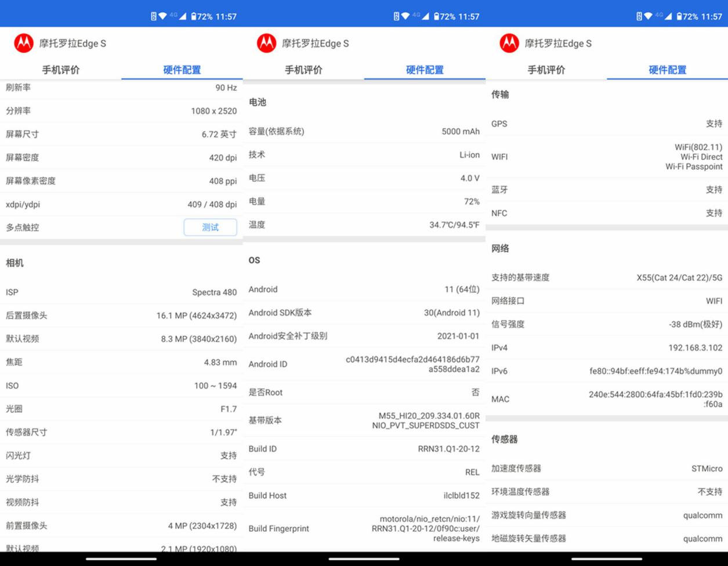The height and width of the screenshot is (566, 728).
Task: Tap the battery icon in the right screen status bar
Action: [x=680, y=16]
